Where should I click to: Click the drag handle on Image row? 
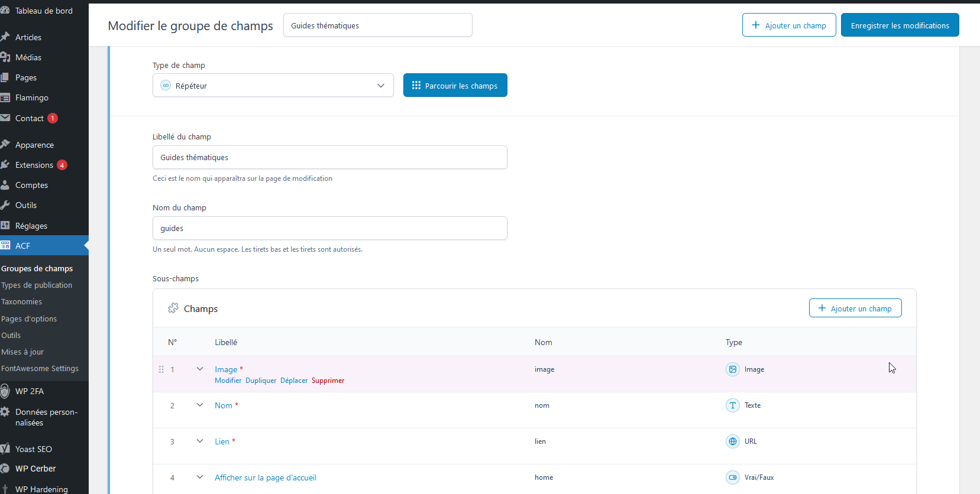click(x=161, y=369)
